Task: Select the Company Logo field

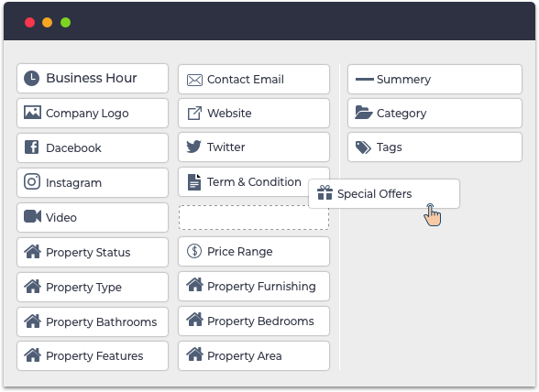Action: click(93, 113)
